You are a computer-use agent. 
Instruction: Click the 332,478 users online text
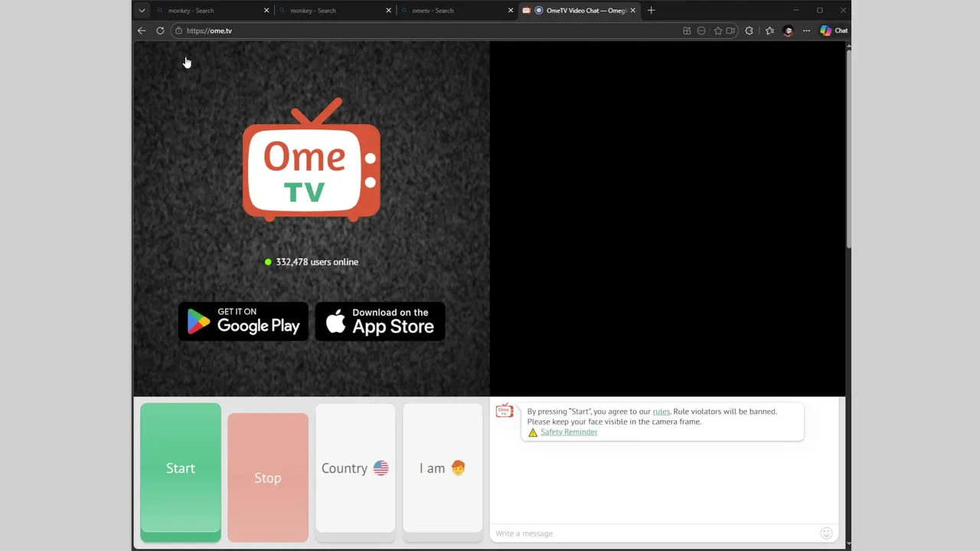(317, 262)
